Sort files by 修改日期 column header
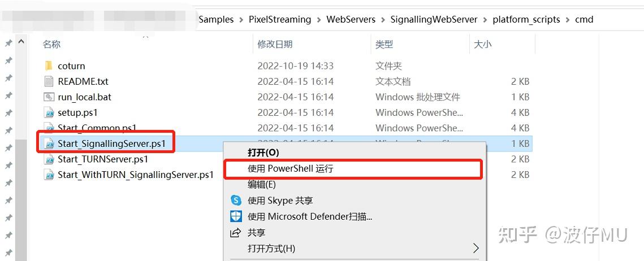This screenshot has height=261, width=644. tap(275, 44)
